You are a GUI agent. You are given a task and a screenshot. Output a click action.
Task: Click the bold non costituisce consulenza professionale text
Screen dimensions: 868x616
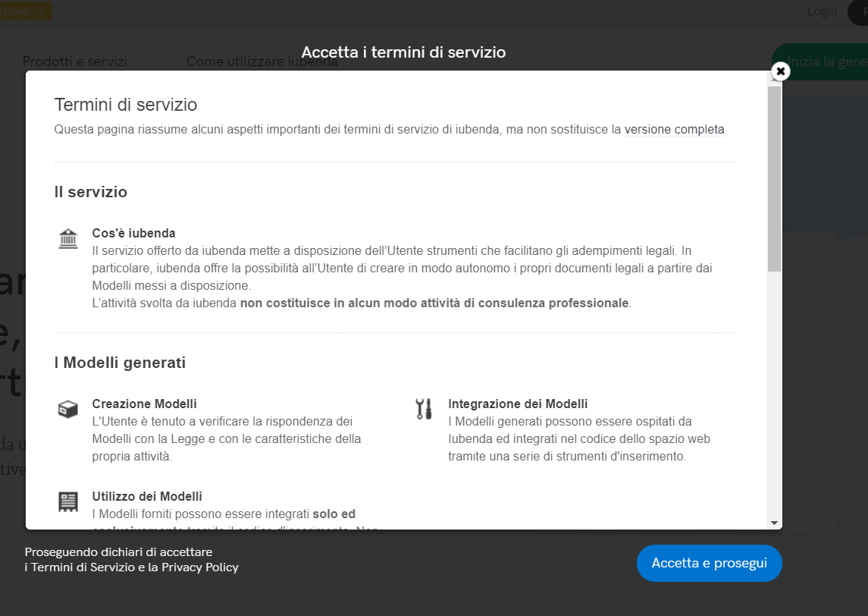[434, 303]
